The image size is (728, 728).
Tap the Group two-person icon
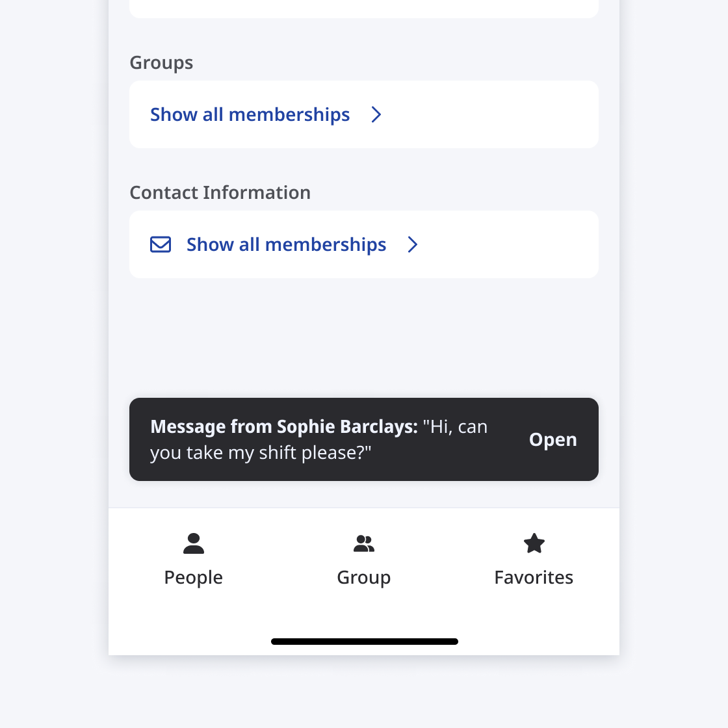[x=364, y=543]
